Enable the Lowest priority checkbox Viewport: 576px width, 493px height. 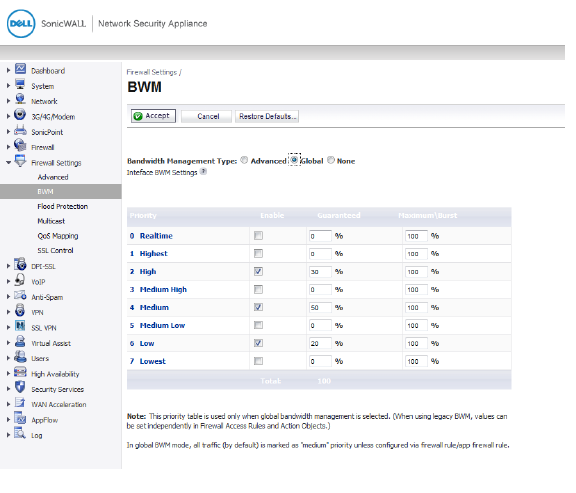(259, 361)
